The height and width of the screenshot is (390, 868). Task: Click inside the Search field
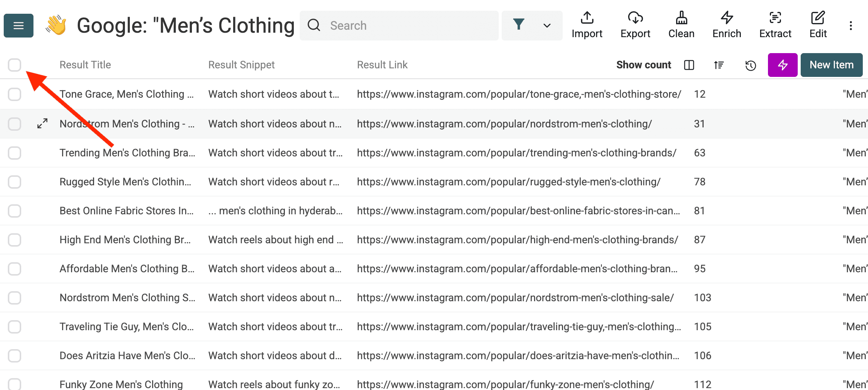[x=398, y=25]
